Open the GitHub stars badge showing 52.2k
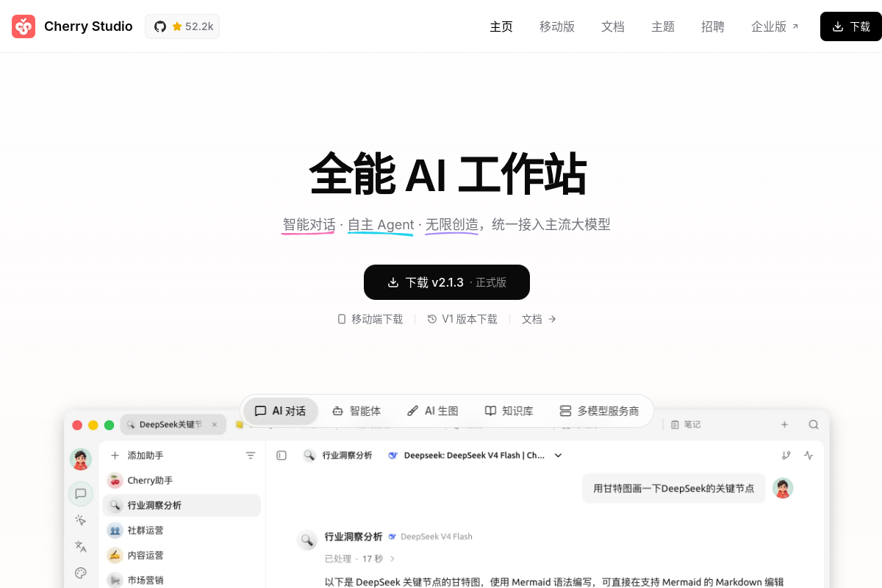The width and height of the screenshot is (882, 588). click(182, 26)
